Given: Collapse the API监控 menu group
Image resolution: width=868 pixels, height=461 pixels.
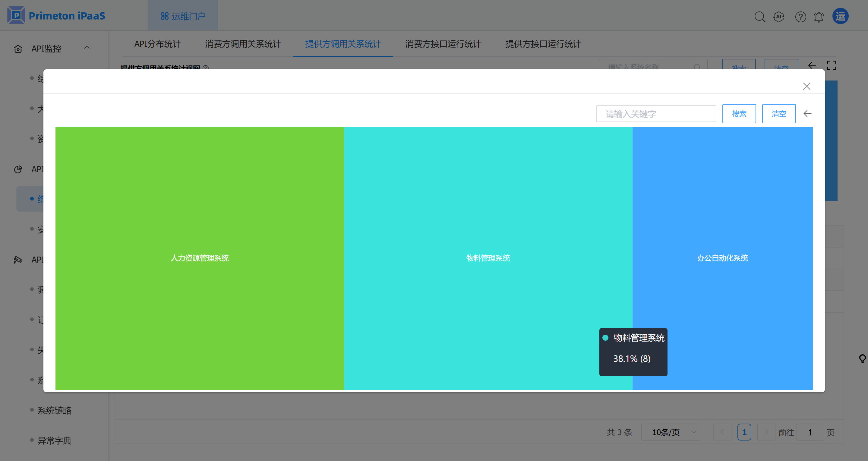Looking at the screenshot, I should pos(87,48).
